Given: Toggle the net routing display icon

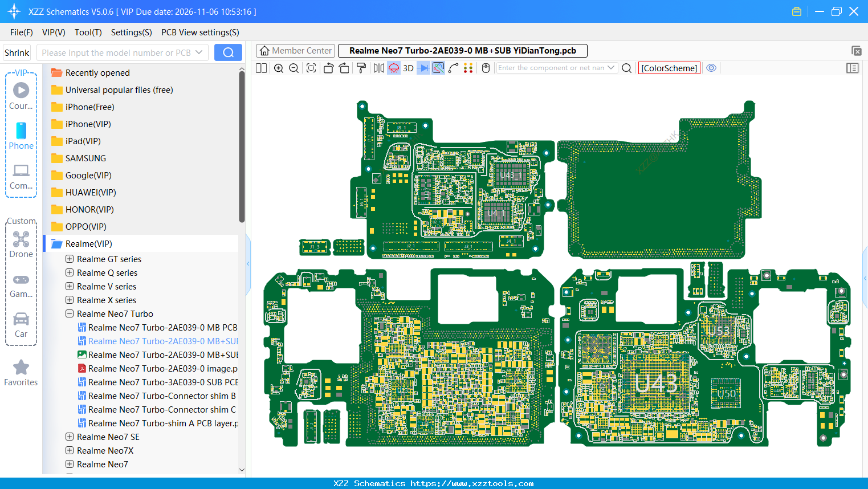Looking at the screenshot, I should coord(438,68).
